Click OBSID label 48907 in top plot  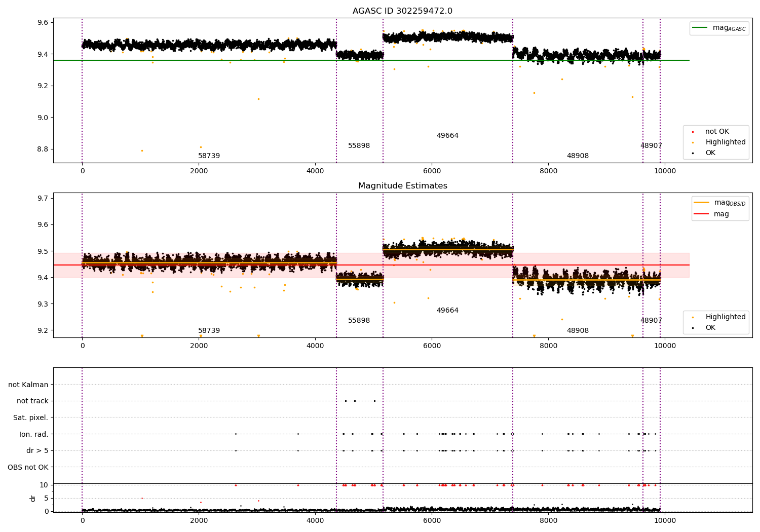[651, 146]
